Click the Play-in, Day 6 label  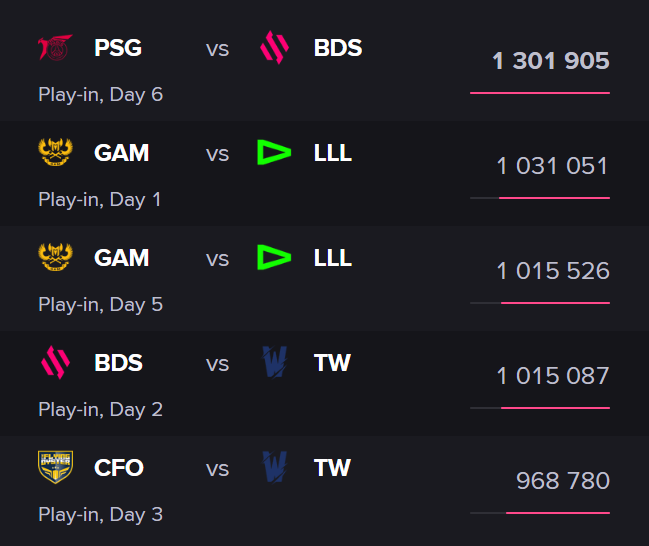tap(101, 95)
